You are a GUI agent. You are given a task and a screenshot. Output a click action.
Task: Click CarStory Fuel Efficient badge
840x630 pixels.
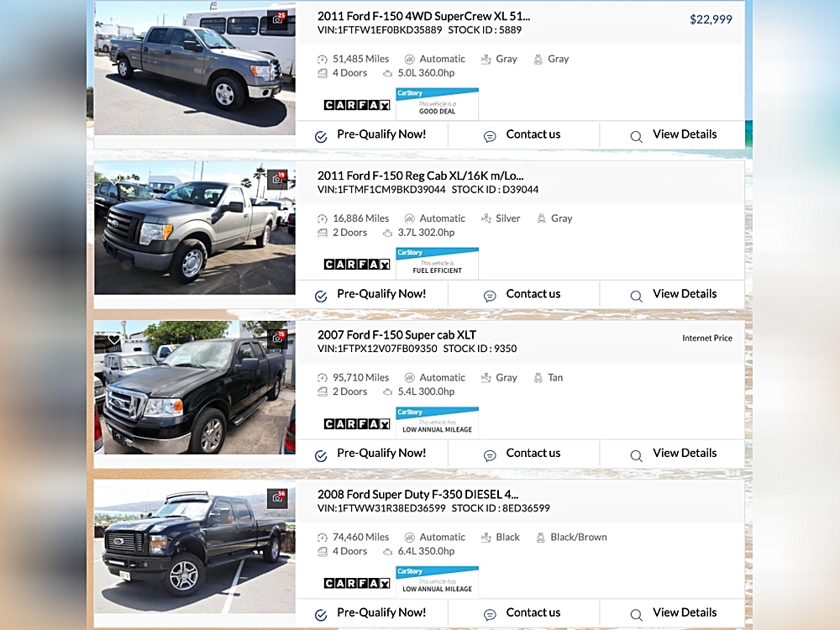pyautogui.click(x=437, y=263)
